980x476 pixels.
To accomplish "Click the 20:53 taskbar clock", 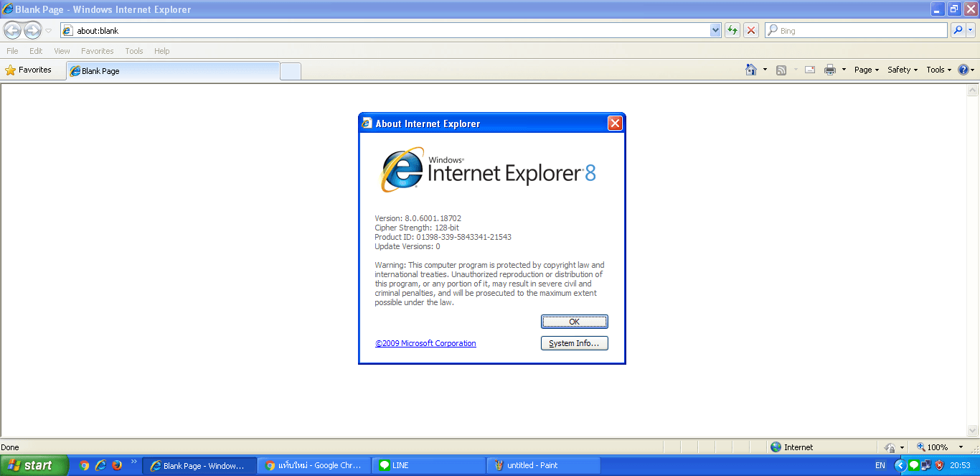I will (960, 465).
